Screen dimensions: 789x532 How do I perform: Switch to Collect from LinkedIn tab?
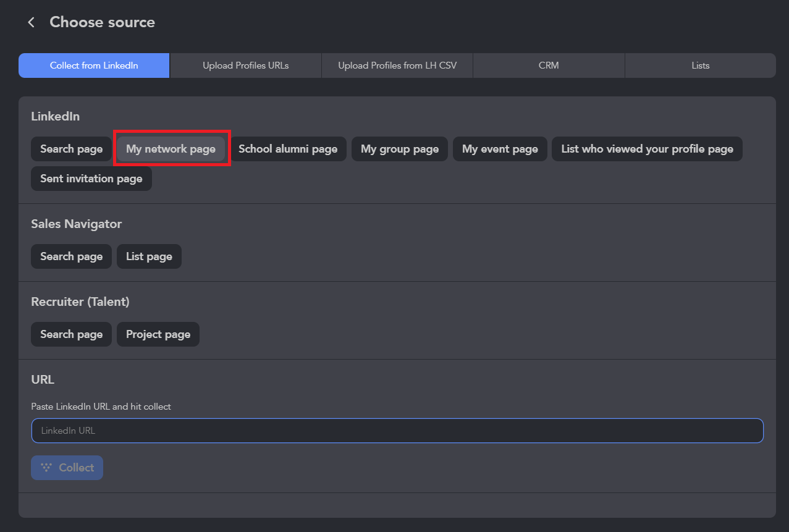tap(94, 65)
